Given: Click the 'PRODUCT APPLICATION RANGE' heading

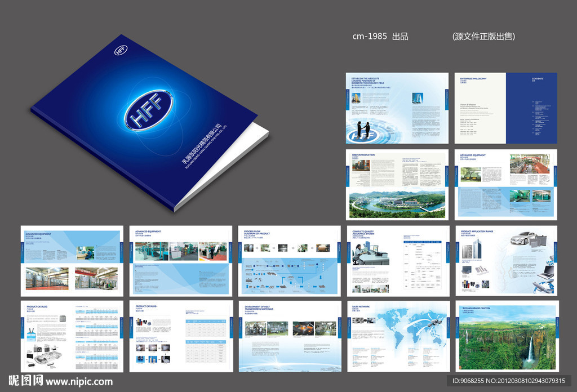Looking at the screenshot, I should coord(477,231).
